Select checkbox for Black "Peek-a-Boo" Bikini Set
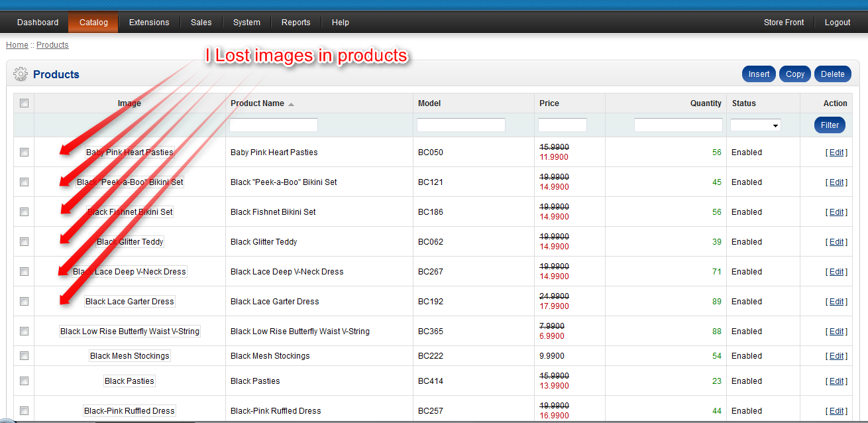Viewport: 868px width, 423px height. click(x=24, y=182)
